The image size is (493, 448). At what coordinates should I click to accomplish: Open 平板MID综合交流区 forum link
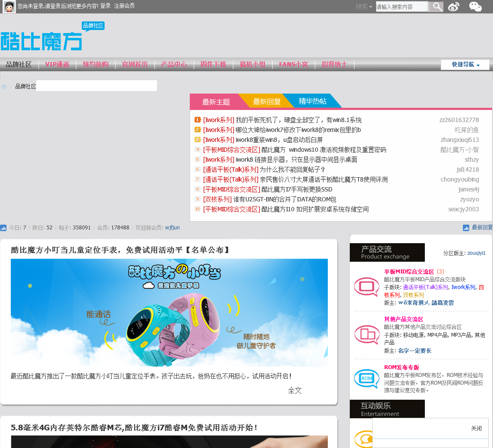coord(409,272)
